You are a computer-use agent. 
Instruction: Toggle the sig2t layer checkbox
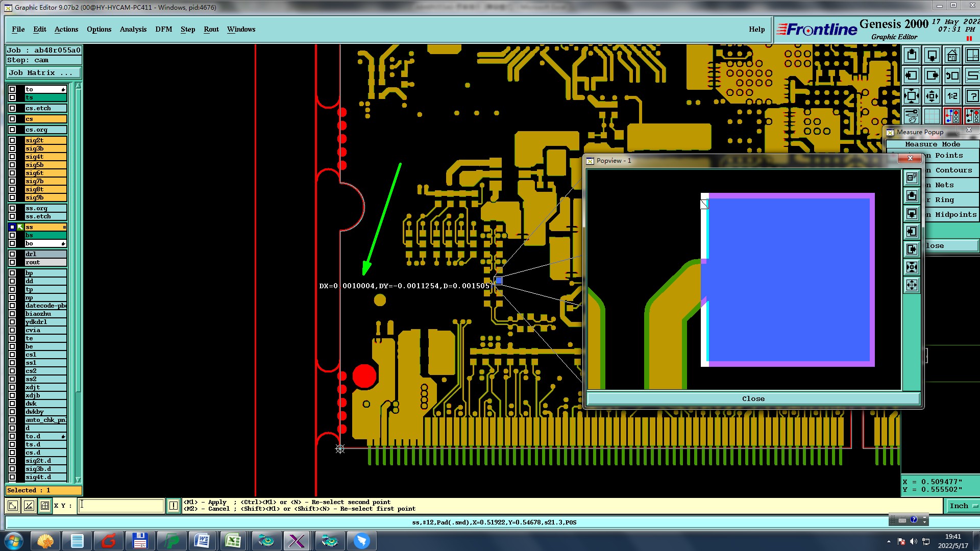click(x=12, y=140)
